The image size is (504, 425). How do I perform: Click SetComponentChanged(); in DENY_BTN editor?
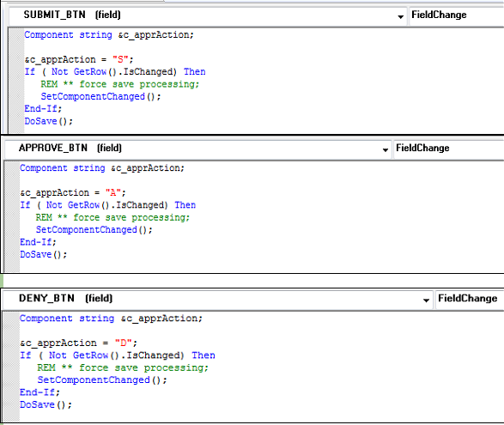[x=102, y=380]
